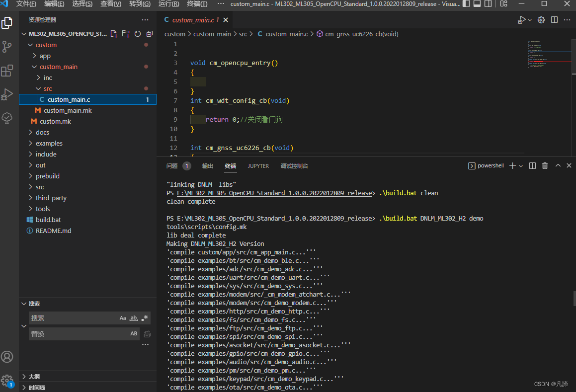576x392 pixels.
Task: Maximize the terminal panel with chevron
Action: pyautogui.click(x=558, y=165)
